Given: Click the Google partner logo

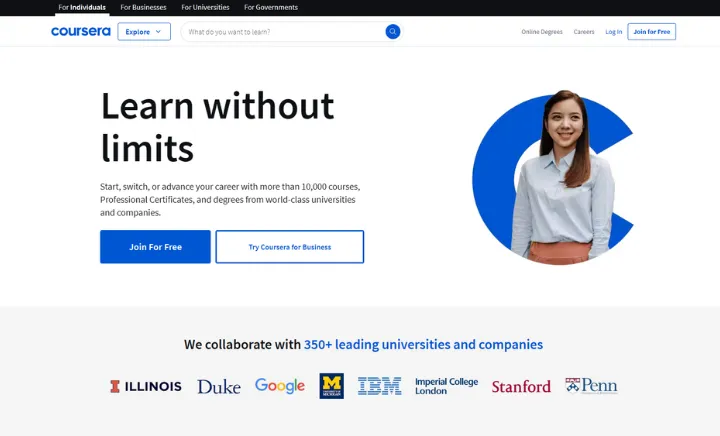Looking at the screenshot, I should pyautogui.click(x=280, y=386).
